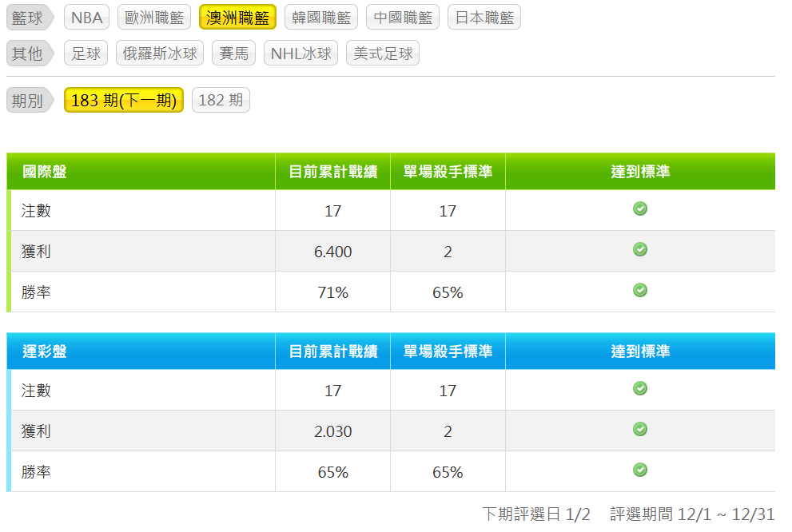Image resolution: width=792 pixels, height=532 pixels.
Task: Click green check icon for 國際盤 勝率
Action: 640,291
